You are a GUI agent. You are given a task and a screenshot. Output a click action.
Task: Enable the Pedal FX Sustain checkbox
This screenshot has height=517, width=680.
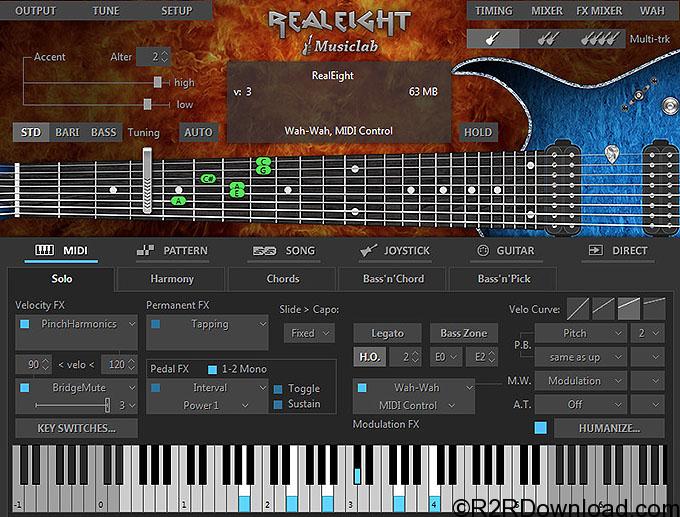point(278,404)
